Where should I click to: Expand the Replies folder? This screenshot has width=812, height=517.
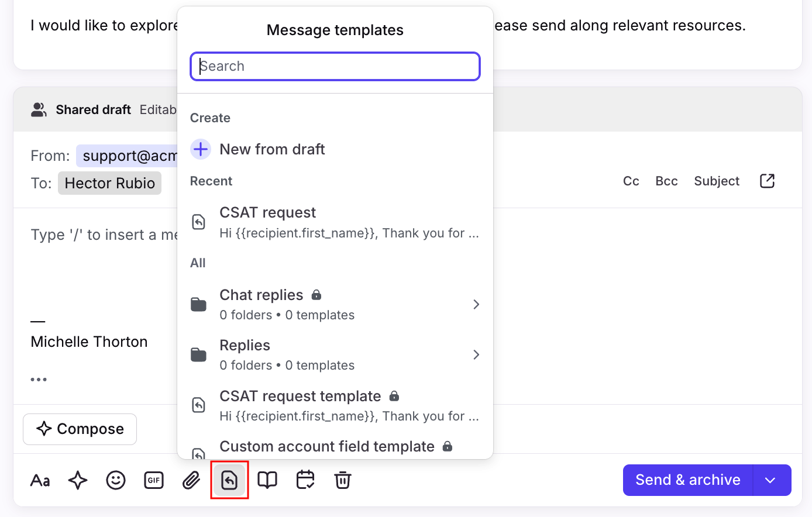pos(335,354)
